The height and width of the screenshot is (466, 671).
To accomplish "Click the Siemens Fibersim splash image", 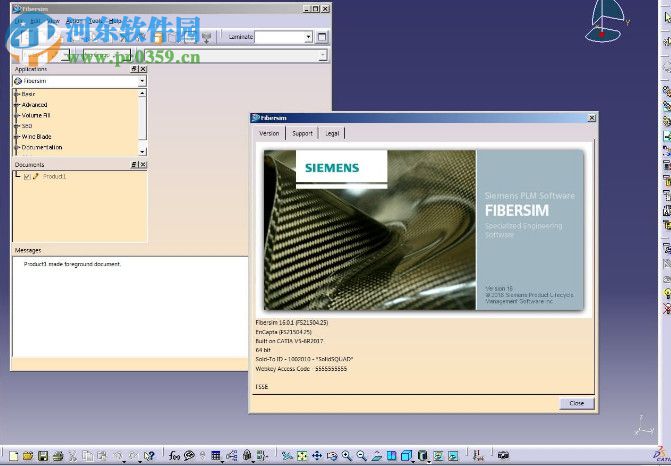I will (x=424, y=229).
